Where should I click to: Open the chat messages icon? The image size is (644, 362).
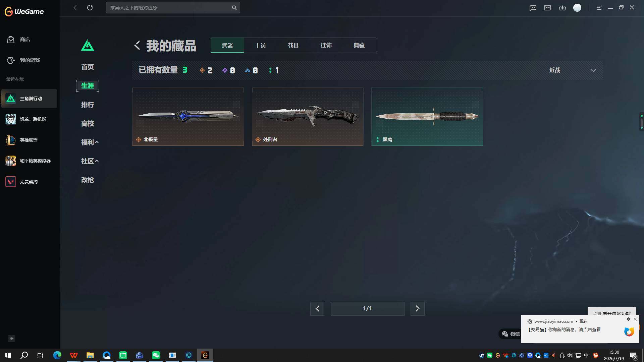533,8
